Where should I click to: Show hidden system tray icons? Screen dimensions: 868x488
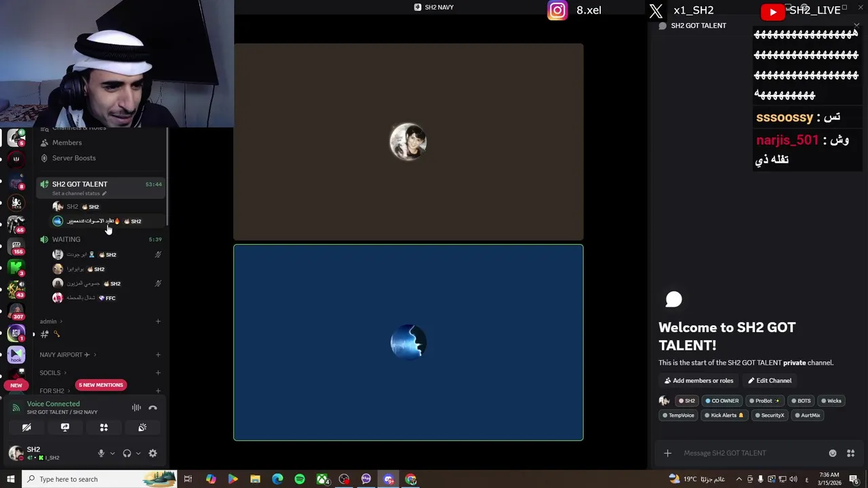click(x=739, y=479)
